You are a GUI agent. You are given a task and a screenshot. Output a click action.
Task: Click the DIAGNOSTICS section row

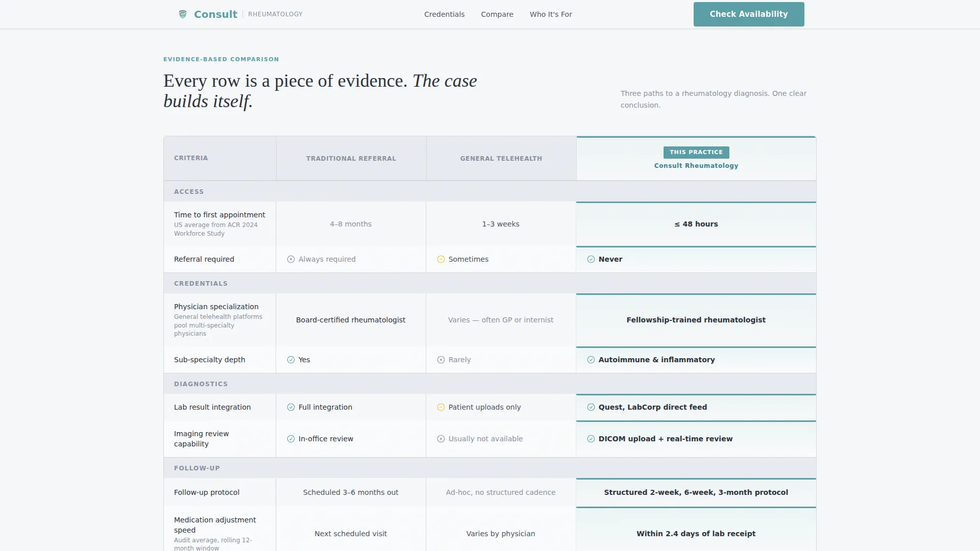pyautogui.click(x=490, y=384)
